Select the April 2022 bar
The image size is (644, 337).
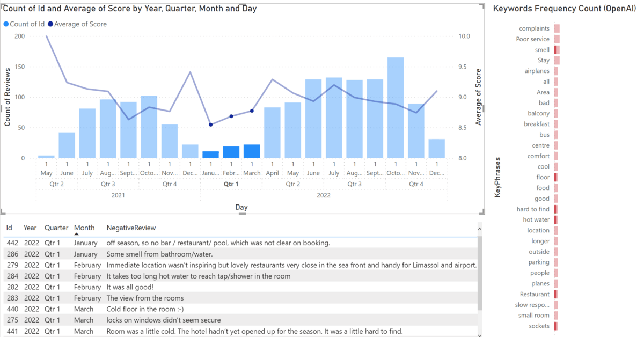pyautogui.click(x=272, y=133)
